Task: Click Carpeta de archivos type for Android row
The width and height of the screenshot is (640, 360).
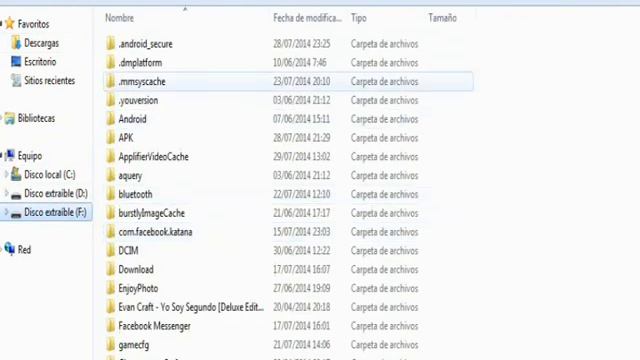Action: (384, 119)
